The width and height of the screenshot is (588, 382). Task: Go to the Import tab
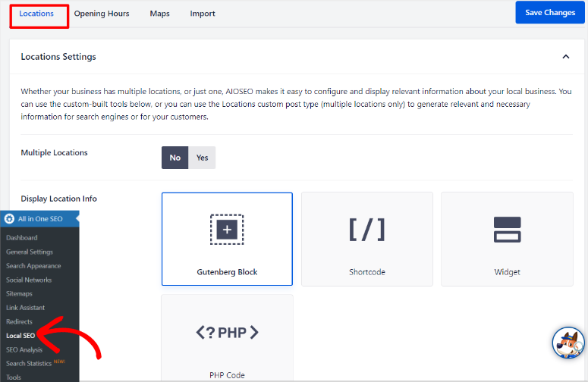[x=203, y=14]
